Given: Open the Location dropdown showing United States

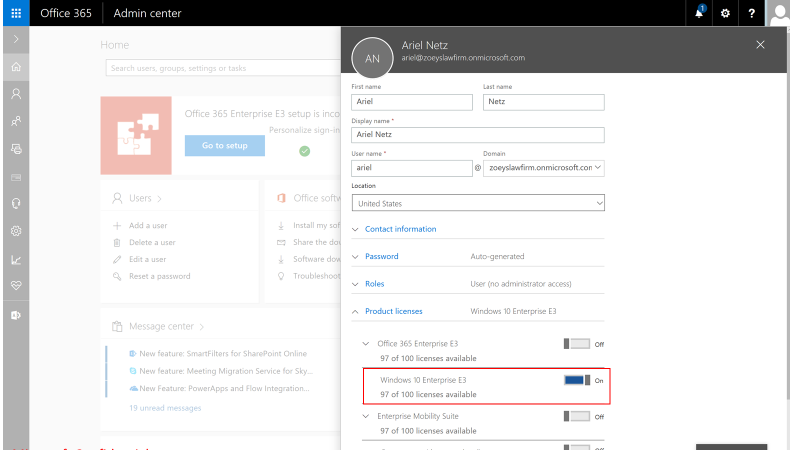Looking at the screenshot, I should [x=478, y=203].
